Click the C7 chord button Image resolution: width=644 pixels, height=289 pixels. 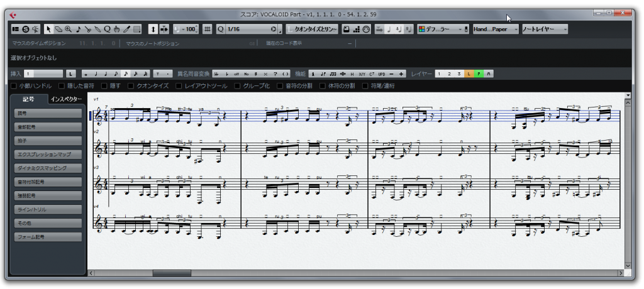click(372, 74)
